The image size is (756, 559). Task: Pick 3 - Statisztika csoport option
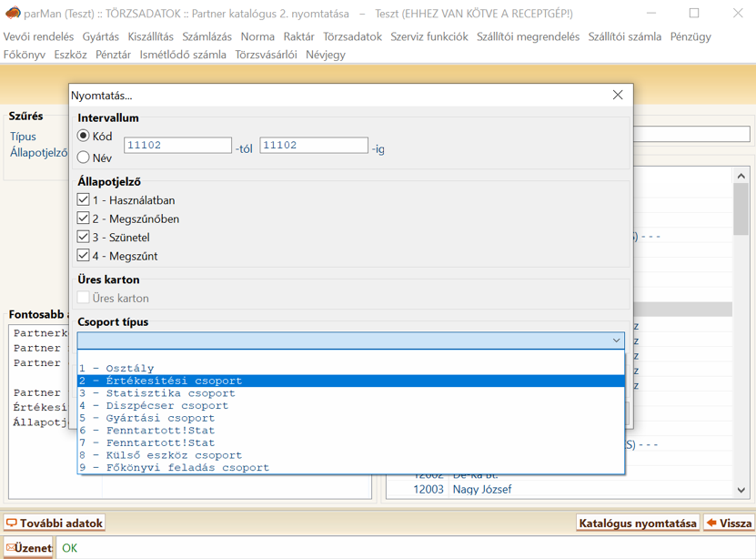[351, 393]
